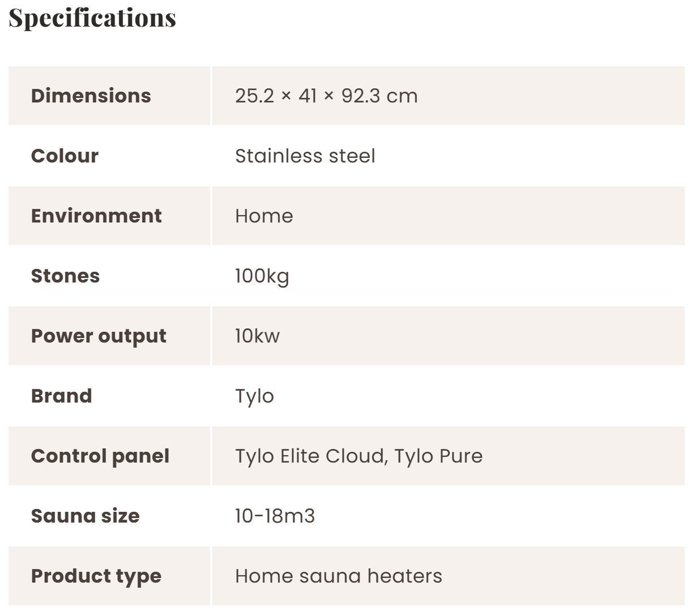Select the Power output row label
Image resolution: width=692 pixels, height=616 pixels.
99,336
